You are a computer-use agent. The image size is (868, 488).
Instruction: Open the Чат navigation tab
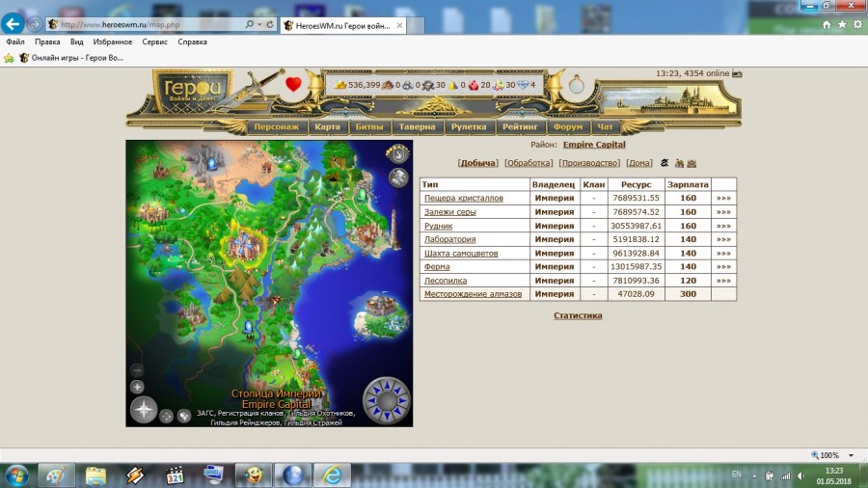coord(605,126)
